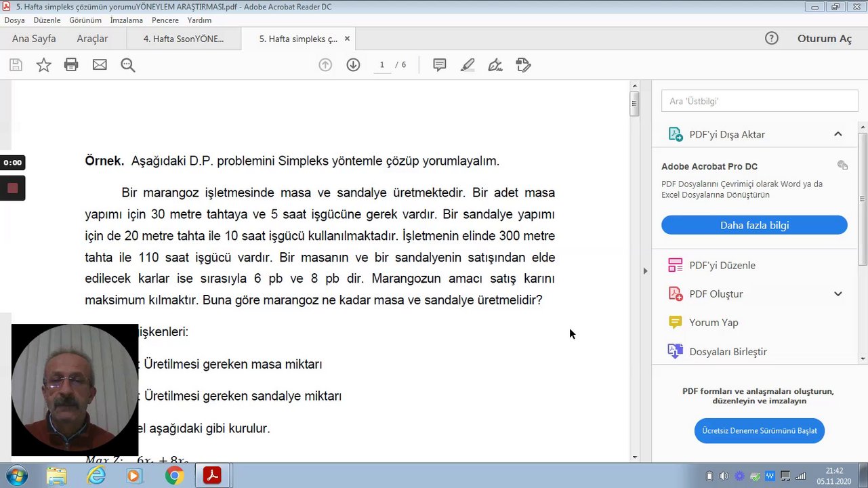Viewport: 868px width, 488px height.
Task: Stop recording with red square button
Action: pos(12,188)
